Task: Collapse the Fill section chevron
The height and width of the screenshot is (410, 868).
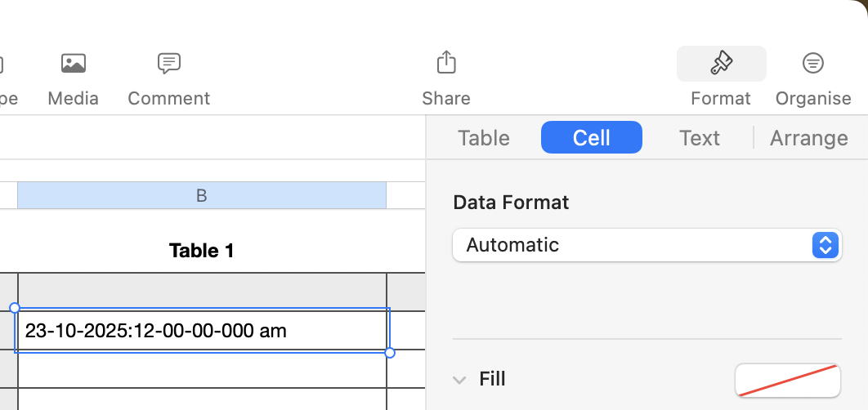Action: click(460, 380)
